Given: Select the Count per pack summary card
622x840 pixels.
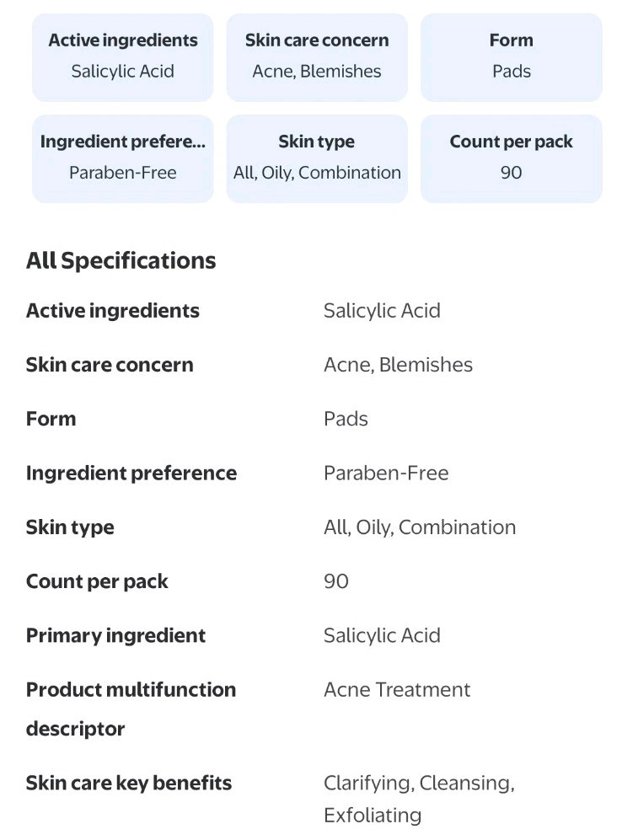Looking at the screenshot, I should (511, 158).
